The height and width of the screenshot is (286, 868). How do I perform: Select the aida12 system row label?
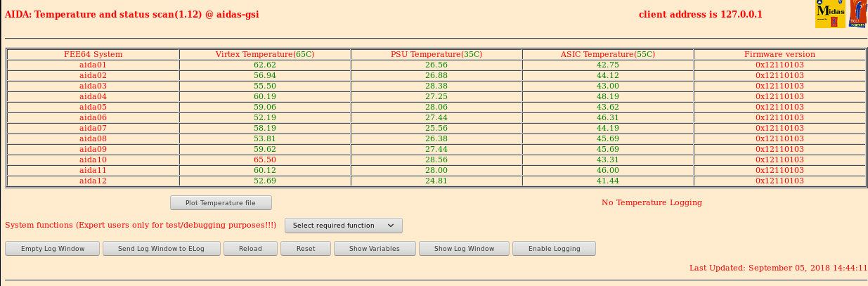click(x=93, y=181)
